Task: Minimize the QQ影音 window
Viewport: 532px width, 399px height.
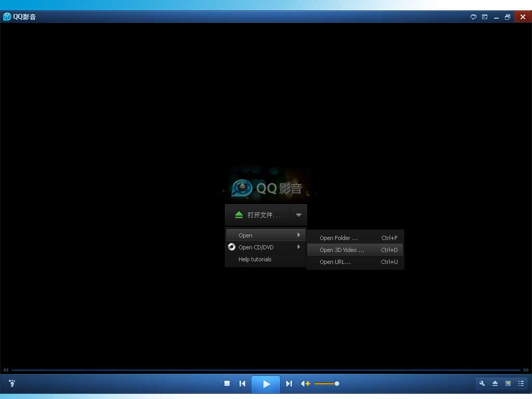Action: (x=496, y=17)
